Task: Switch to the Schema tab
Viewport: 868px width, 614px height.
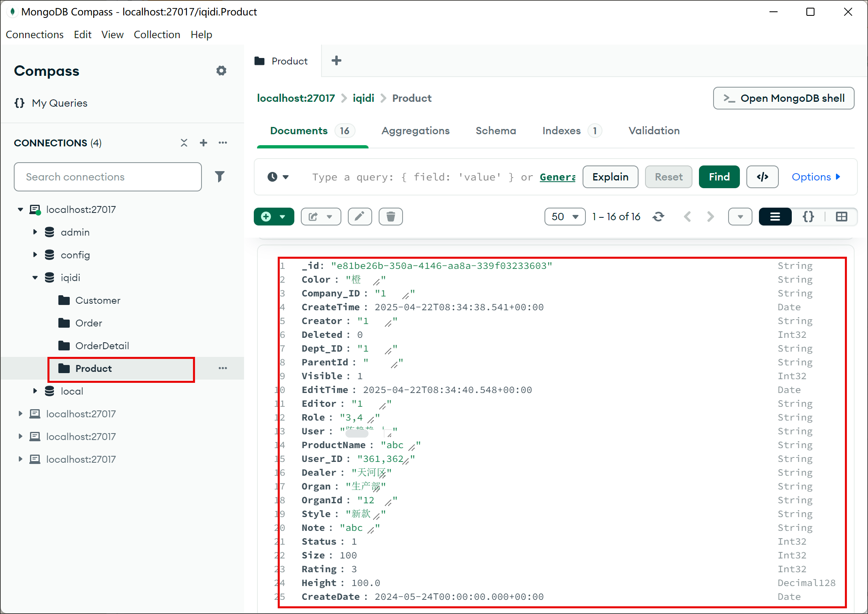Action: (x=495, y=131)
